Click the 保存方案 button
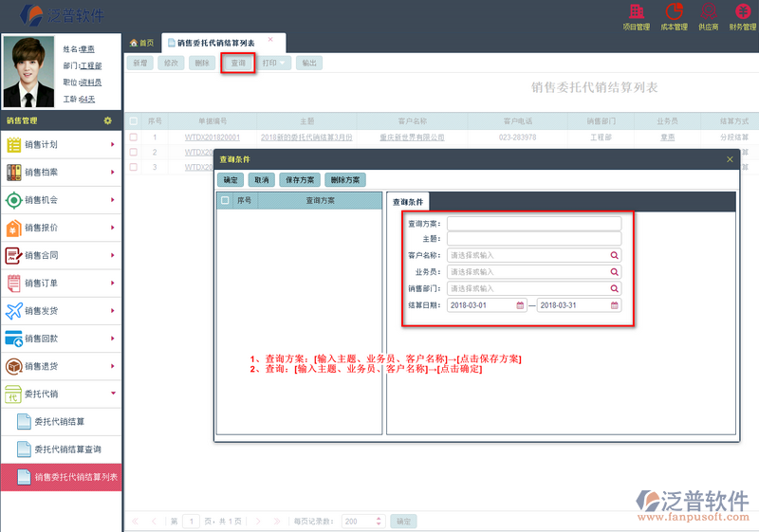The height and width of the screenshot is (532, 759). point(300,179)
